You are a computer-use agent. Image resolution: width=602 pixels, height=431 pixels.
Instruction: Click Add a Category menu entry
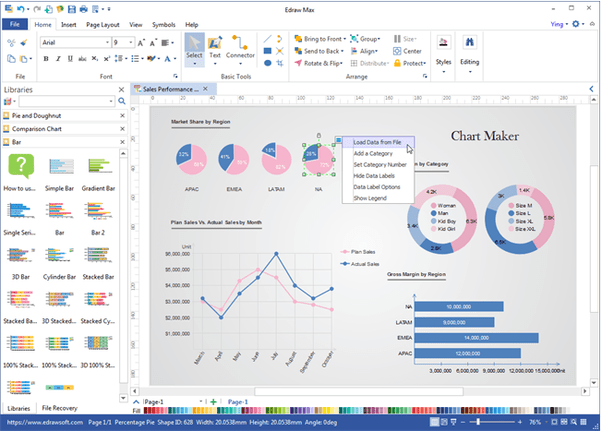coord(373,154)
